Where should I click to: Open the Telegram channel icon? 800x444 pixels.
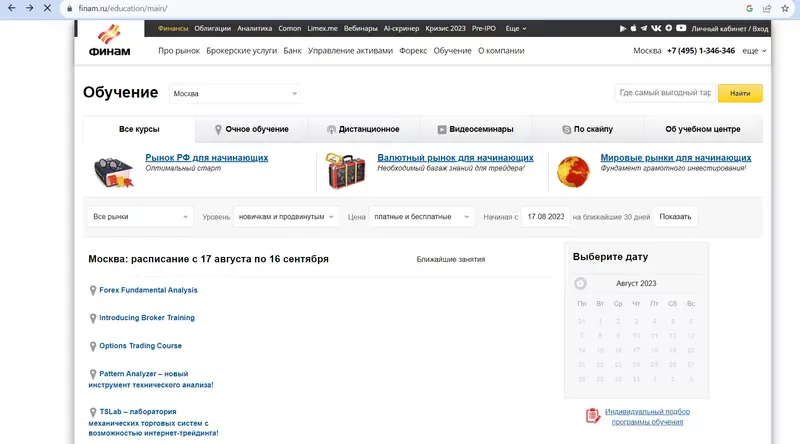pos(644,28)
